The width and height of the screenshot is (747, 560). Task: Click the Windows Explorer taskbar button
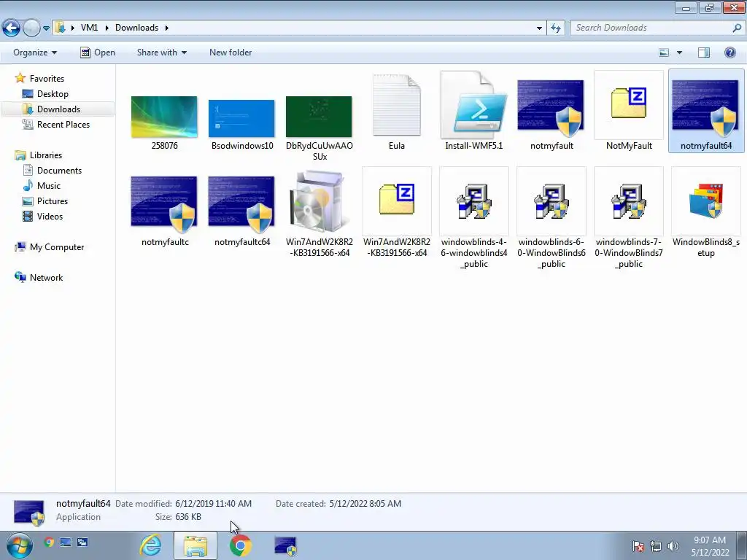click(x=196, y=545)
